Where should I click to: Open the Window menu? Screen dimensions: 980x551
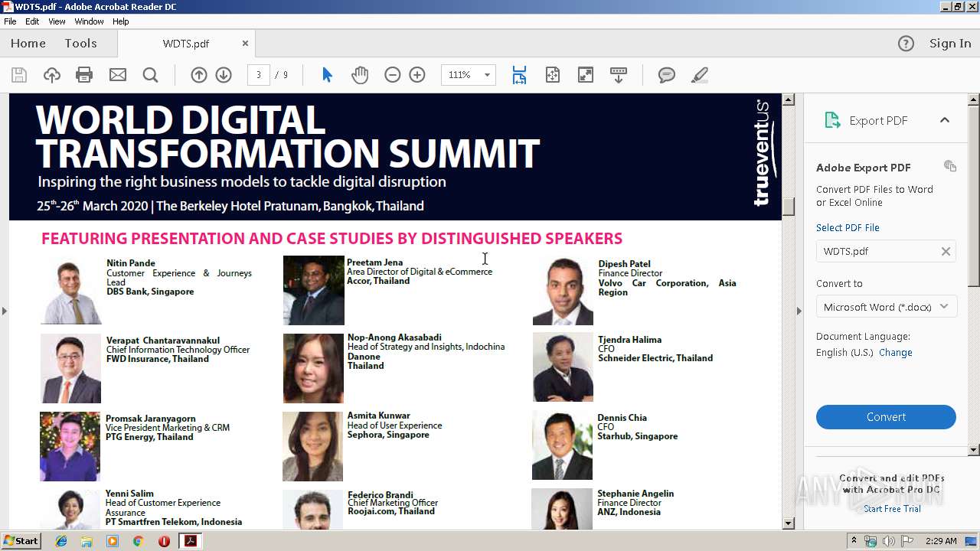click(x=89, y=21)
